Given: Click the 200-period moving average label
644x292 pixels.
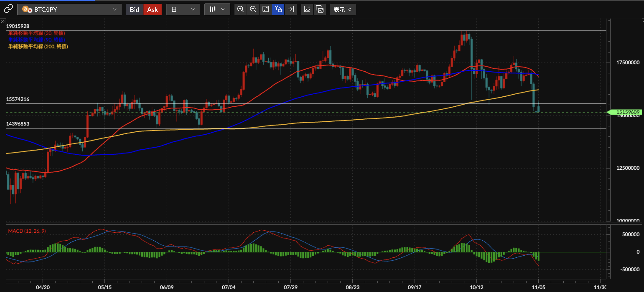Looking at the screenshot, I should 38,46.
